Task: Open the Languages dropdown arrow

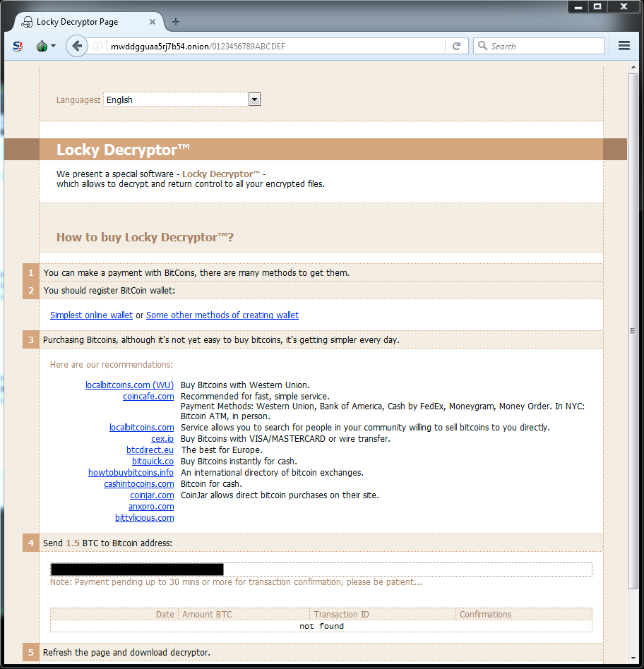Action: [254, 100]
